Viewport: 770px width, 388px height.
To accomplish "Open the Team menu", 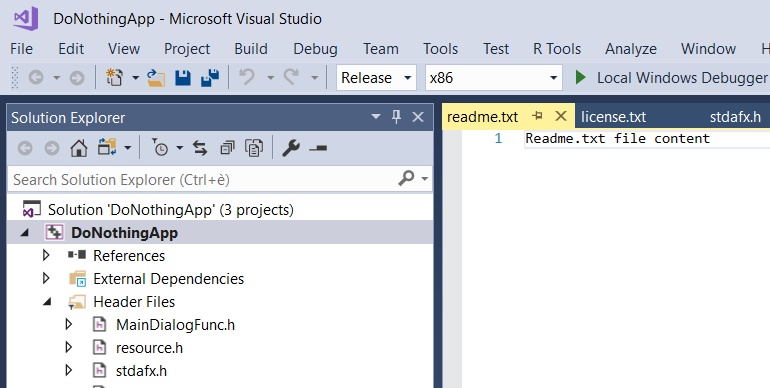I will pos(381,49).
